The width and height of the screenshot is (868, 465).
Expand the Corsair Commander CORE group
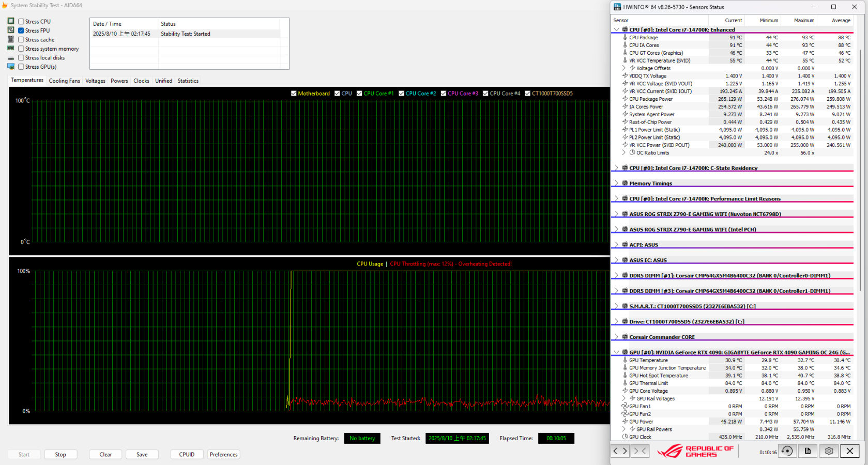pyautogui.click(x=616, y=337)
